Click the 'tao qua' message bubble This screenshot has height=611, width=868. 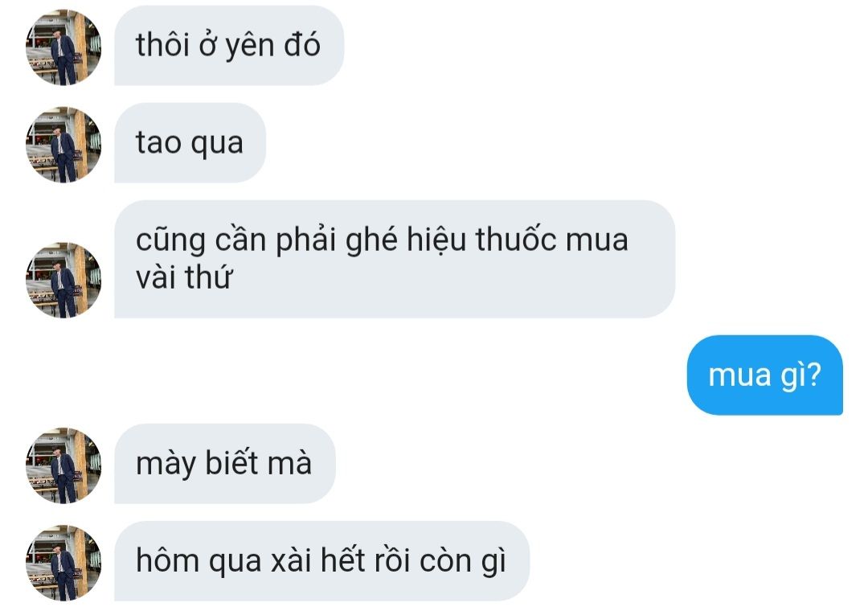click(x=190, y=143)
